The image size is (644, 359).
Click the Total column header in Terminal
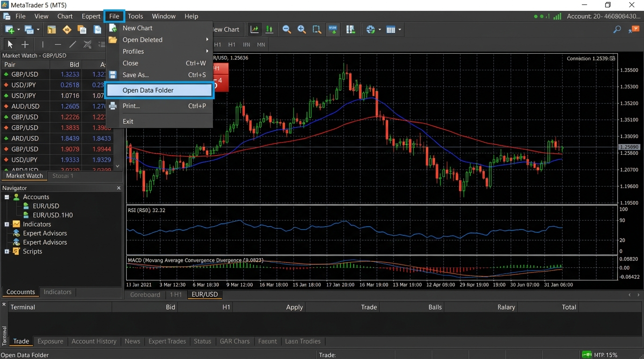tap(549, 307)
